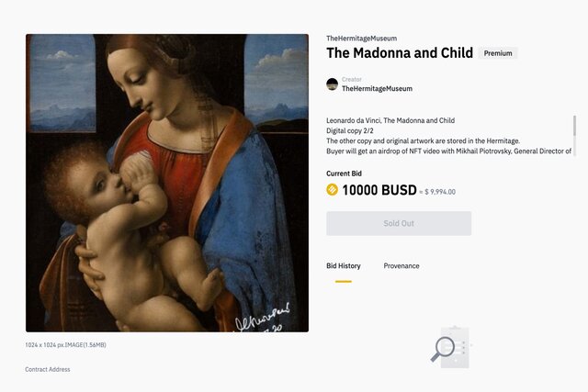Click the empty bid history magnifier icon

(x=445, y=347)
